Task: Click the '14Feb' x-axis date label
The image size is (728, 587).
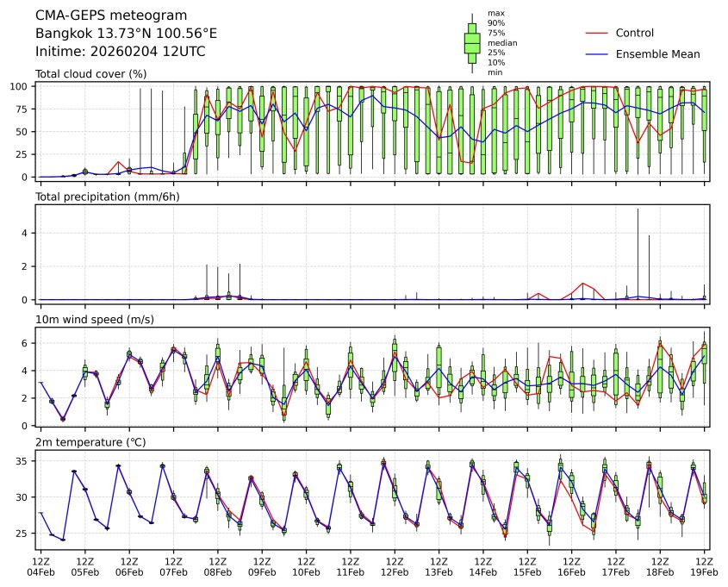Action: (483, 572)
